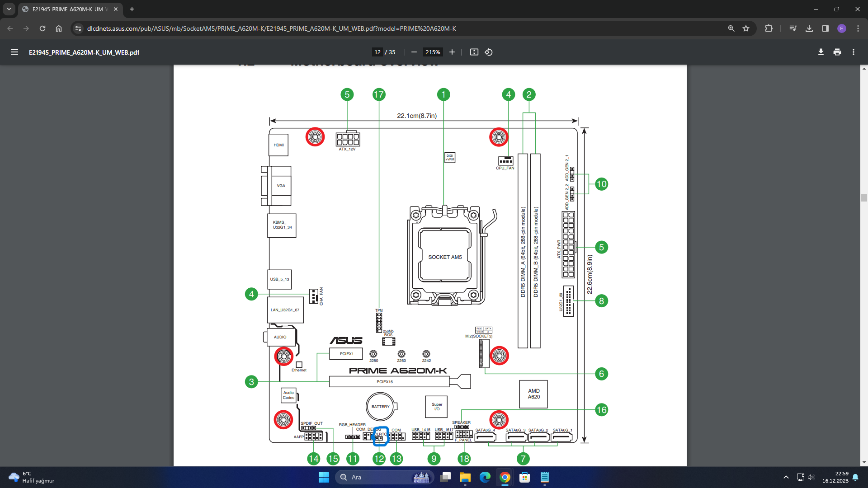Show browser downloads
This screenshot has width=868, height=488.
[x=809, y=28]
